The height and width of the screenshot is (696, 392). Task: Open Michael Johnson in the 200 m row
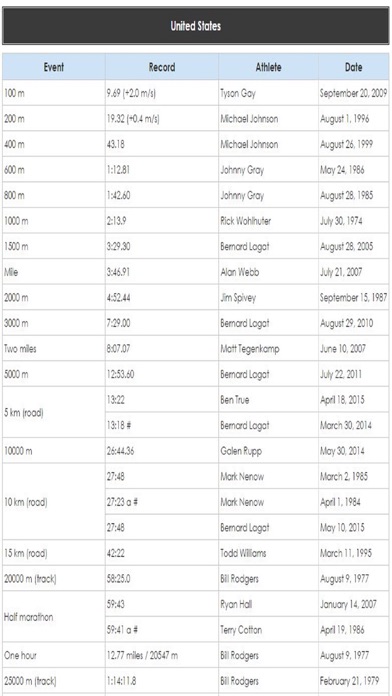(x=249, y=119)
